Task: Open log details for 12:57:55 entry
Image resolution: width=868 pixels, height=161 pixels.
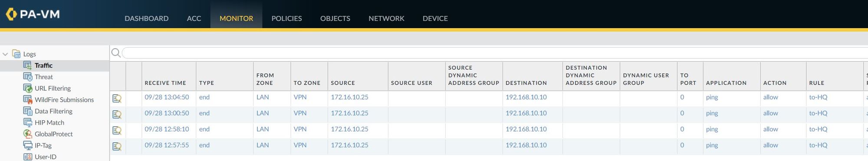Action: (117, 146)
